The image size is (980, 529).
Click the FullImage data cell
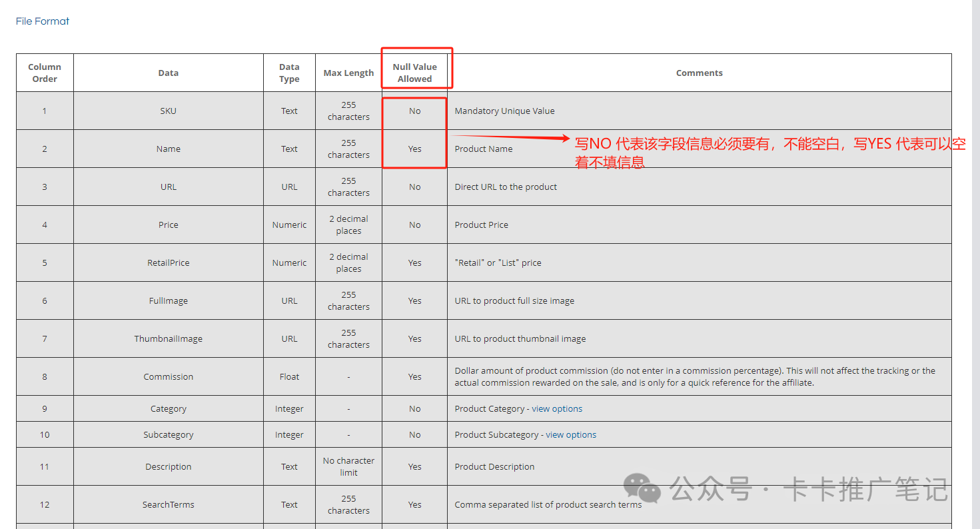[x=169, y=300]
